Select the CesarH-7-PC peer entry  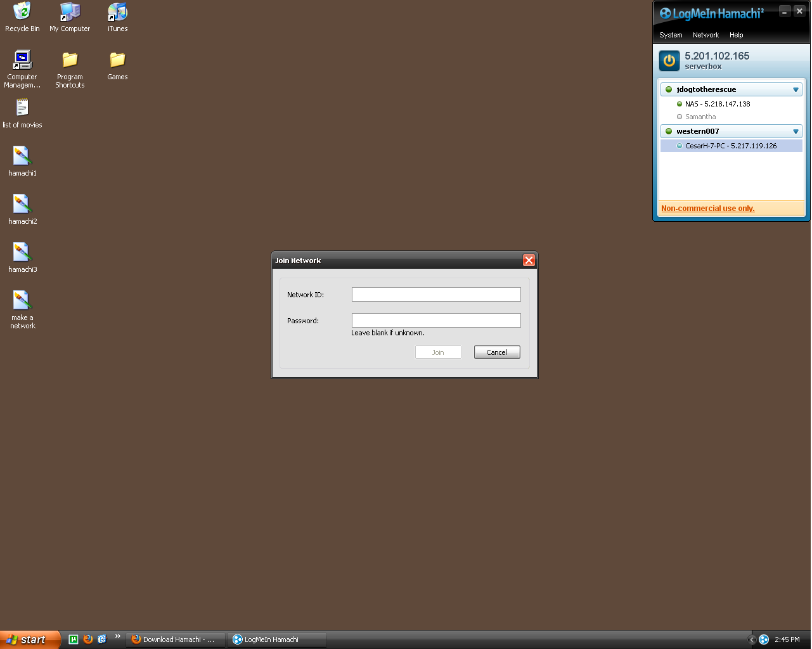coord(730,146)
